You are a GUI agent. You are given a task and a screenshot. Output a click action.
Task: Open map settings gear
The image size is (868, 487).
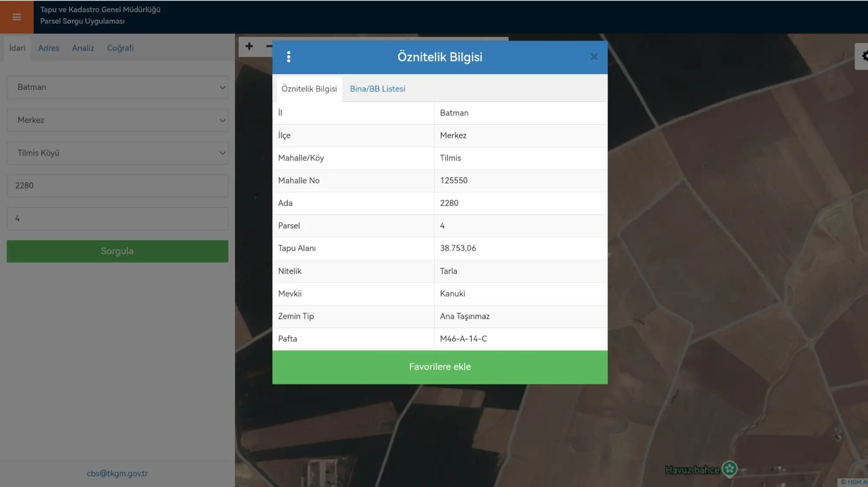(863, 56)
